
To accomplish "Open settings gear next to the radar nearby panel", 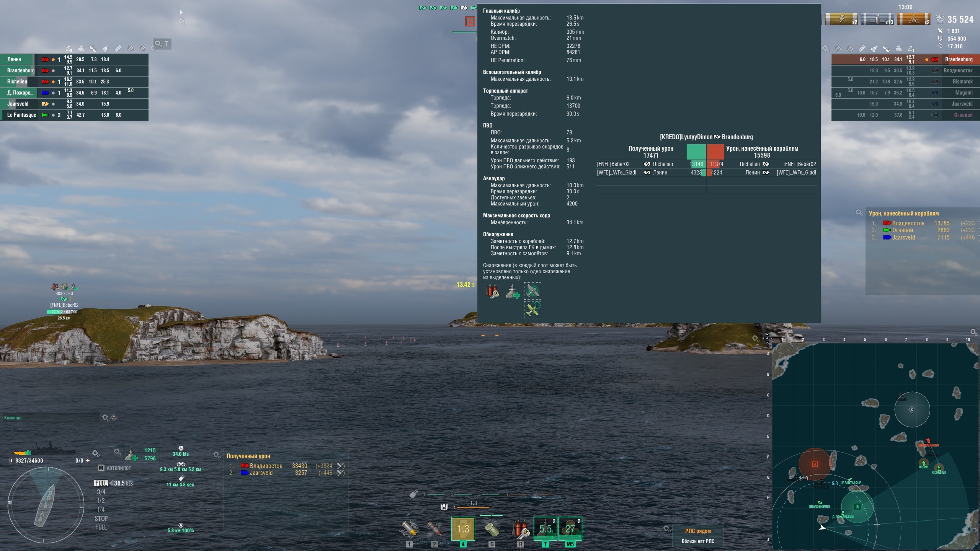I will [x=667, y=529].
